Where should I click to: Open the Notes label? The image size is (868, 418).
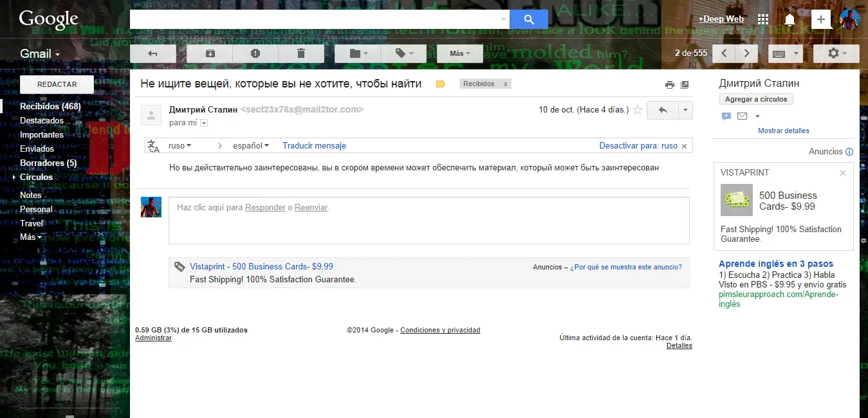coord(31,195)
